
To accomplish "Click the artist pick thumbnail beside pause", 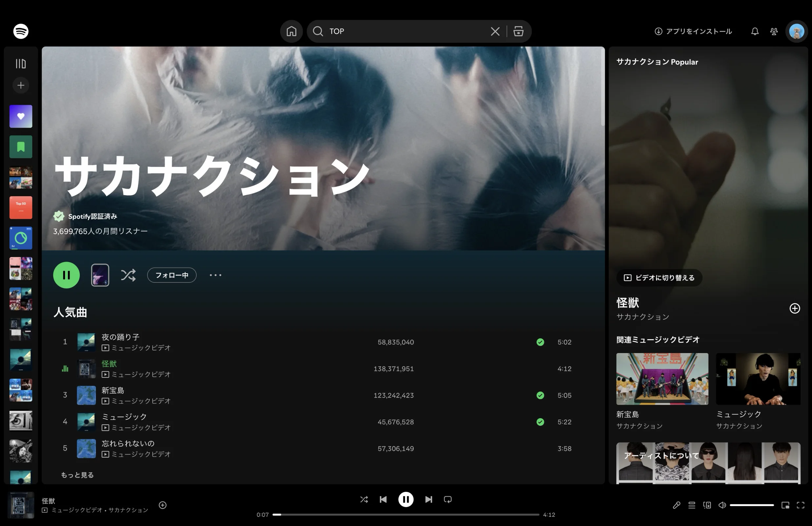I will (x=100, y=275).
